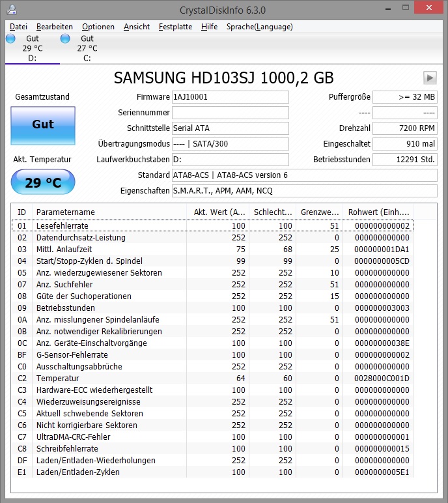The height and width of the screenshot is (503, 448).
Task: Select the Güte der Suchoperationen row
Action: [x=213, y=296]
